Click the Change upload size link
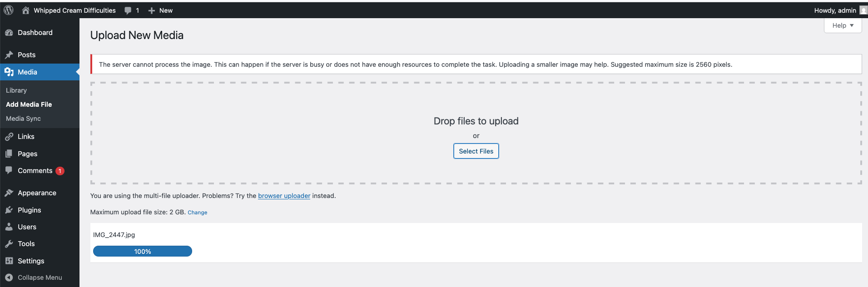 click(197, 213)
